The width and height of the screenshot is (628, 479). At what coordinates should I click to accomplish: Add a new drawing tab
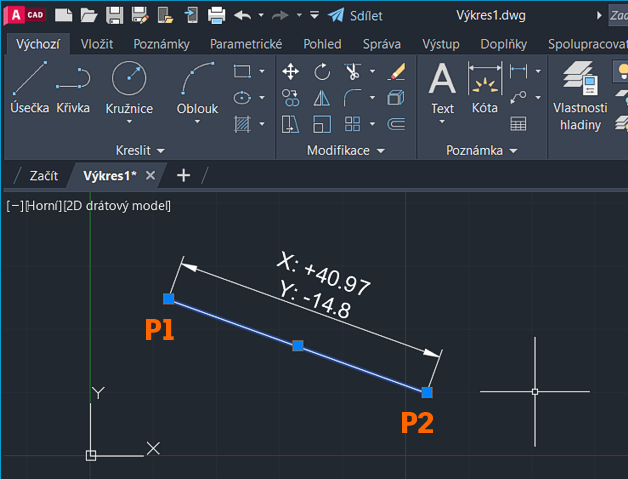[183, 175]
